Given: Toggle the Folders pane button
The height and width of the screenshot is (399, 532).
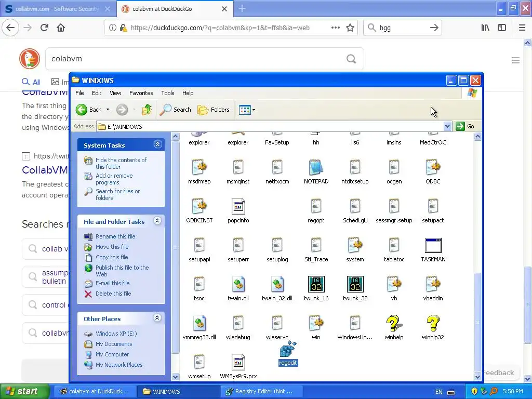Looking at the screenshot, I should (x=214, y=110).
